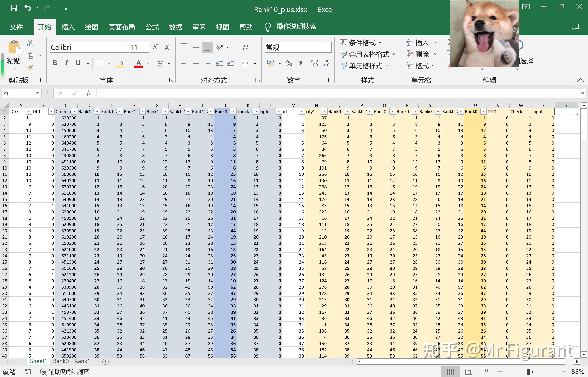Switch to Page Break Preview view
Viewport: 588px width, 377px height.
point(486,372)
